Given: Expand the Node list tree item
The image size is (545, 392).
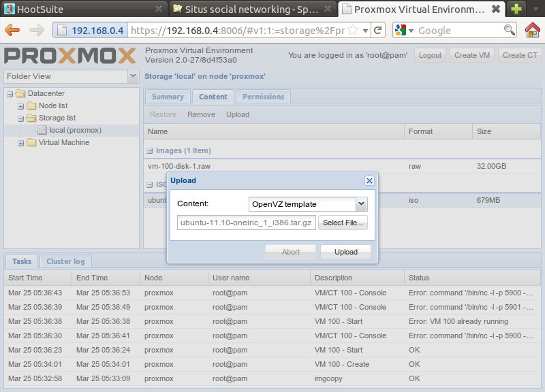Looking at the screenshot, I should [x=21, y=105].
